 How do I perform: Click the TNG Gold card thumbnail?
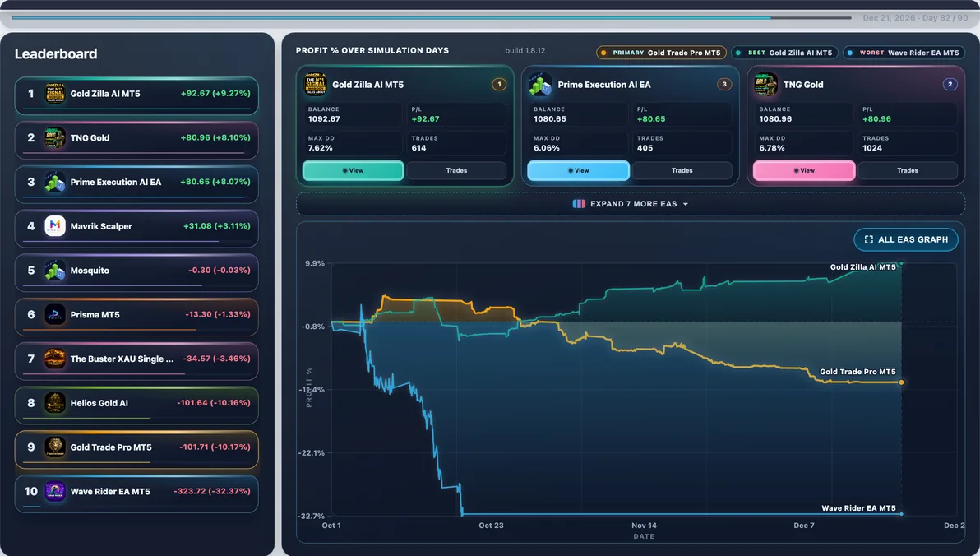[x=765, y=85]
